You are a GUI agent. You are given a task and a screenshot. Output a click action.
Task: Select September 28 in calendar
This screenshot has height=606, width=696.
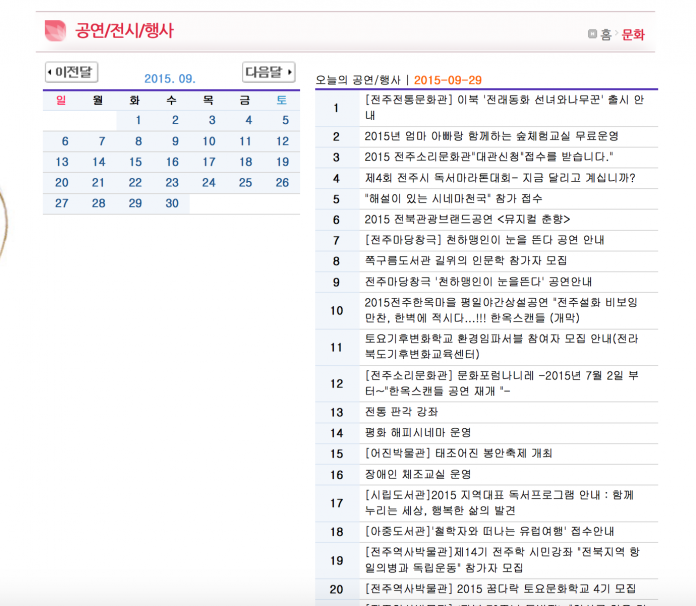coord(99,203)
